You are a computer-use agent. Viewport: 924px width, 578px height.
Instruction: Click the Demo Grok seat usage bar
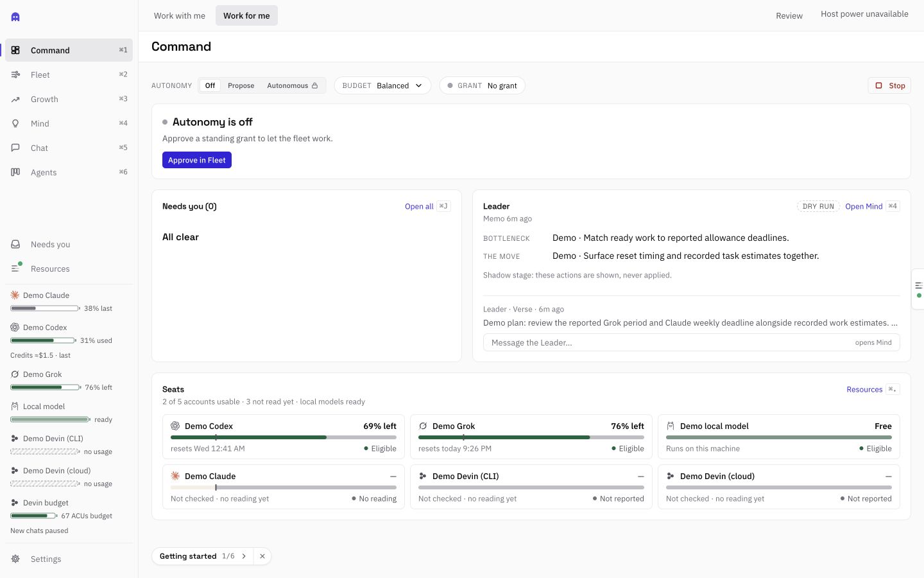[531, 437]
